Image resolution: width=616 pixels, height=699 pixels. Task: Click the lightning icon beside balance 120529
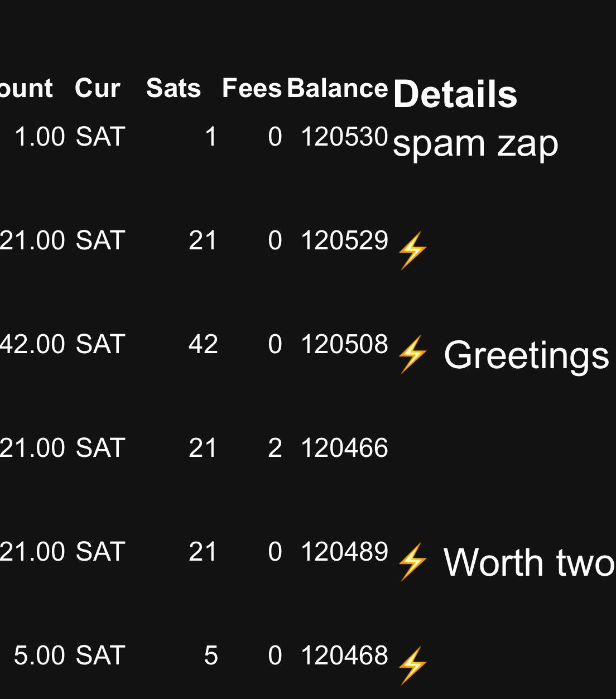(412, 250)
